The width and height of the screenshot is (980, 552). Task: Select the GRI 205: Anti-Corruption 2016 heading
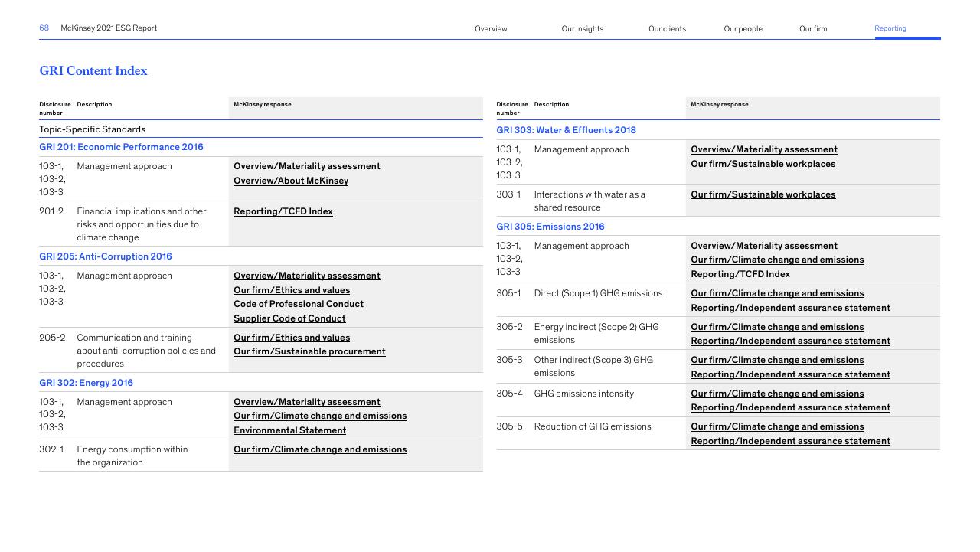coord(106,256)
